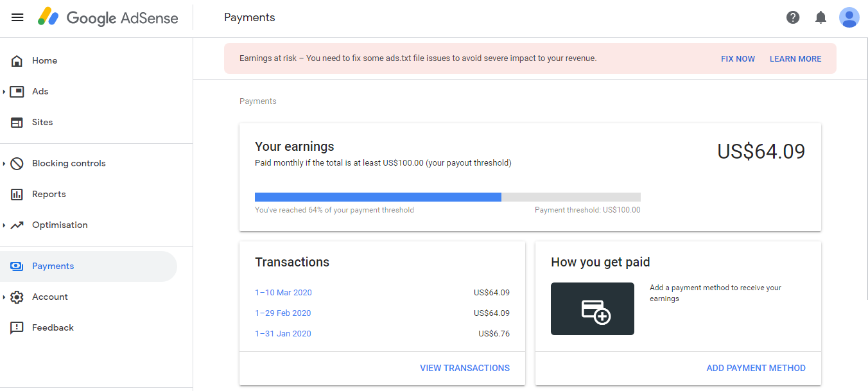The image size is (868, 391).
Task: Open the user account avatar
Action: pyautogui.click(x=849, y=17)
